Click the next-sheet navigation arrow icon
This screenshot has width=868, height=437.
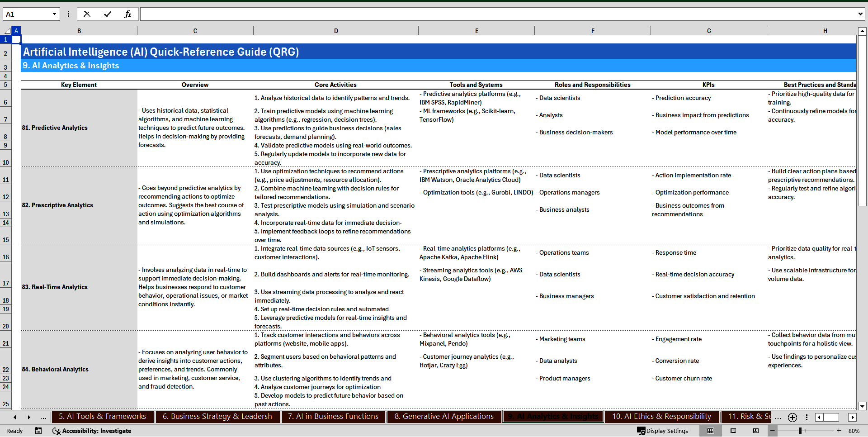(29, 418)
